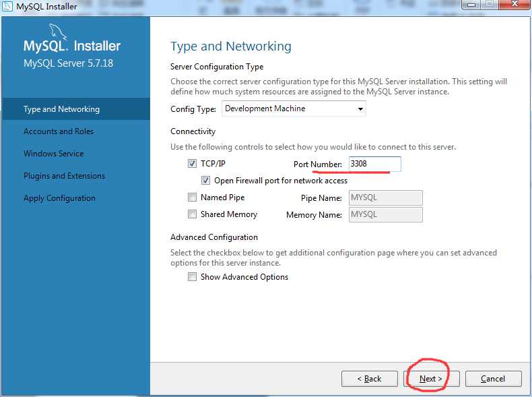Open the Windows Service step
The image size is (532, 397).
[54, 154]
